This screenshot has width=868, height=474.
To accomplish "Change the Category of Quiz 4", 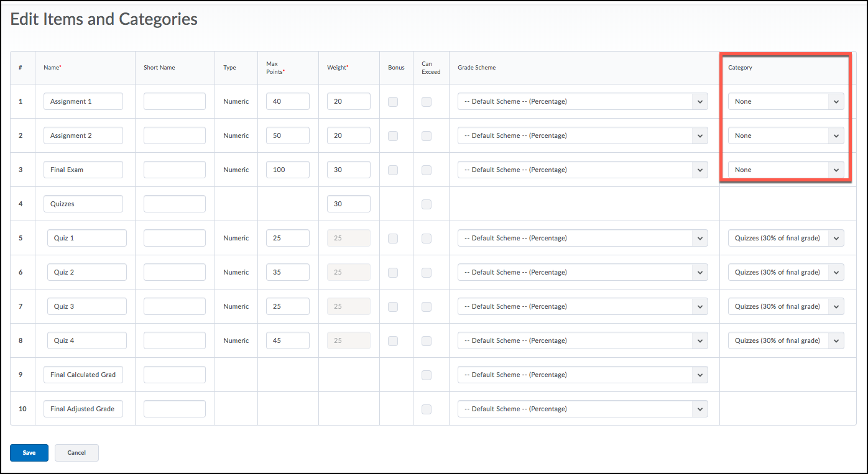I will (x=786, y=340).
